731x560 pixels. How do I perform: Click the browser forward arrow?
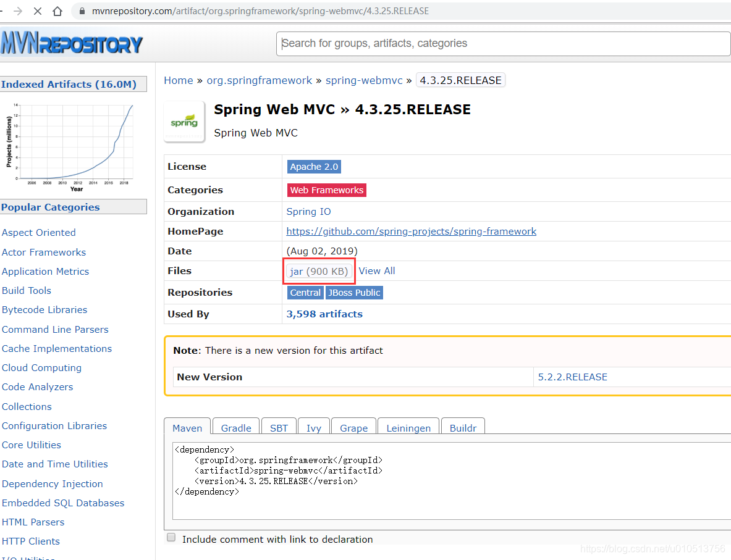coord(18,11)
